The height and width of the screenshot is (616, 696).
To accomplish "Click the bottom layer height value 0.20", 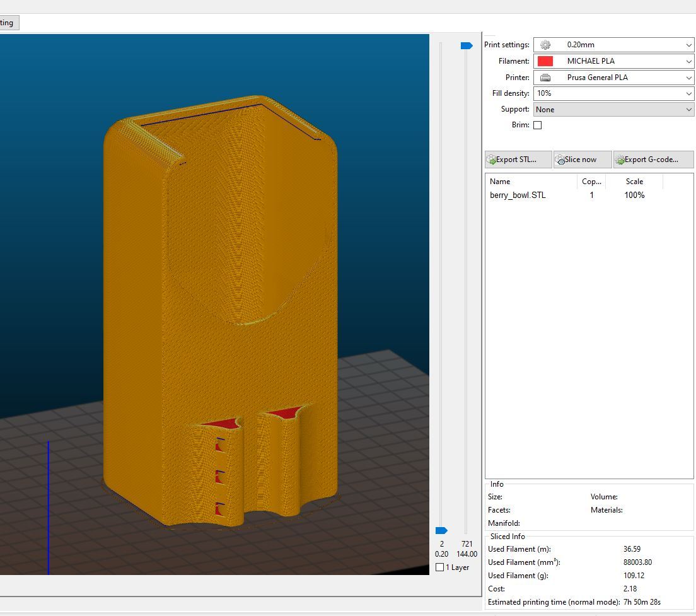I will [x=442, y=554].
